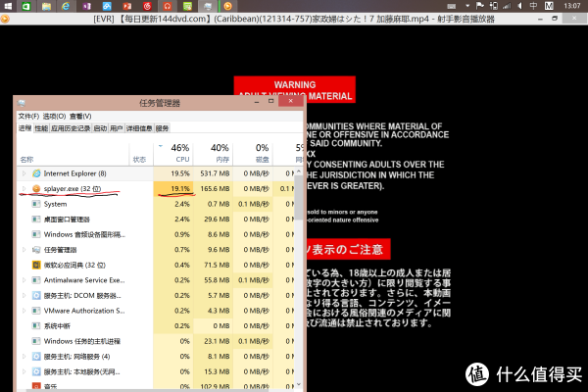Open the green calendar app in taskbar
This screenshot has height=392, width=588.
187,6
